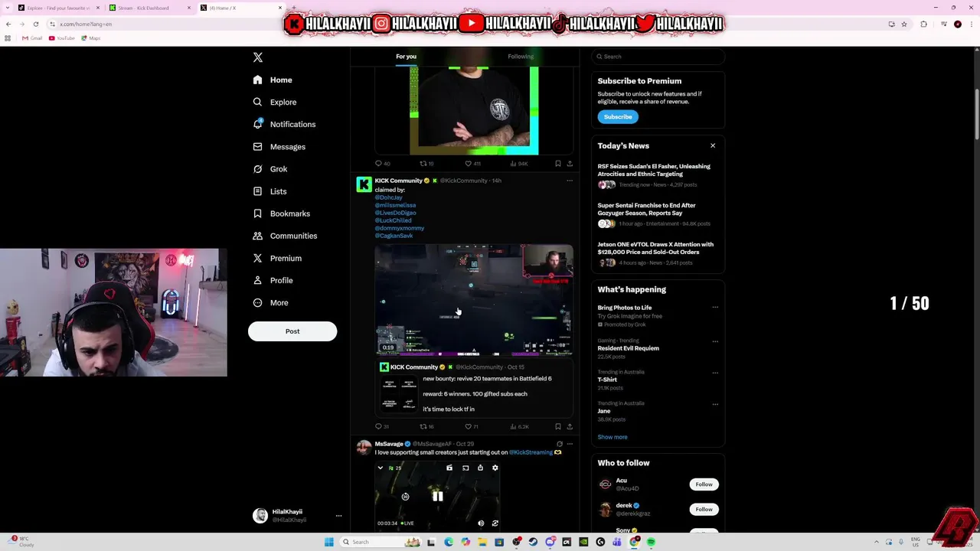Open the Resident Evil Requiem trend
The image size is (980, 551).
coord(628,348)
